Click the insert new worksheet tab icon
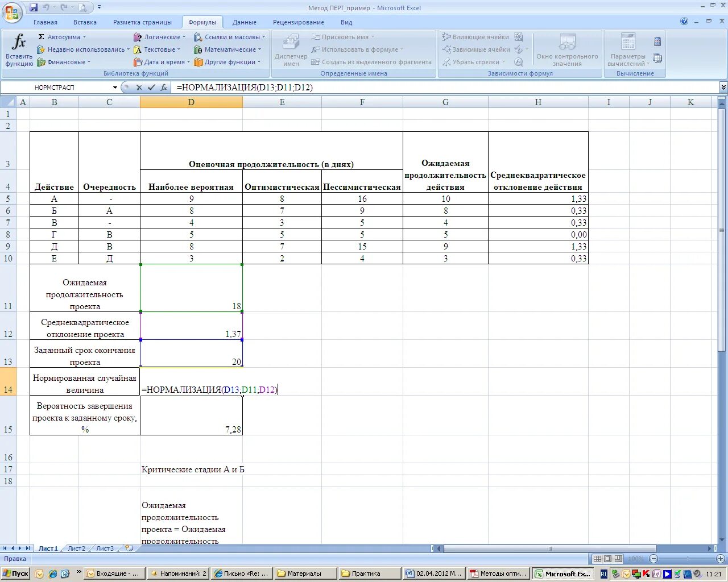The image size is (728, 582). [x=129, y=548]
